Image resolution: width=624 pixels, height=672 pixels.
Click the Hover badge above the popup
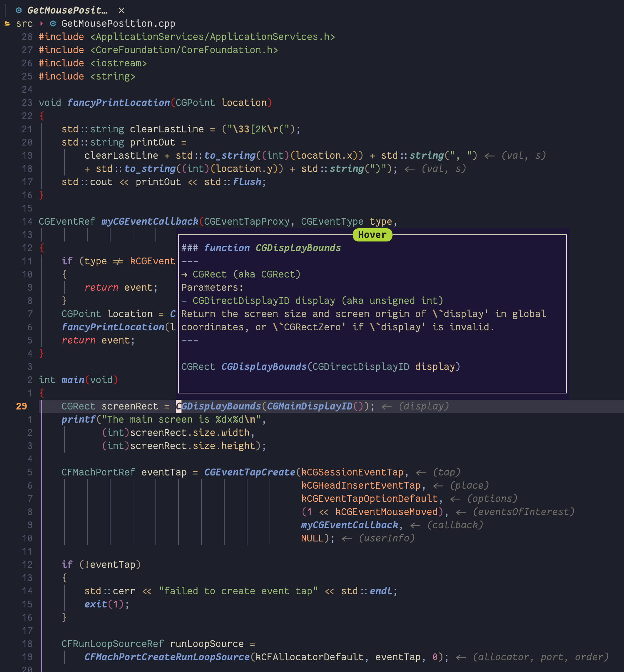tap(372, 234)
